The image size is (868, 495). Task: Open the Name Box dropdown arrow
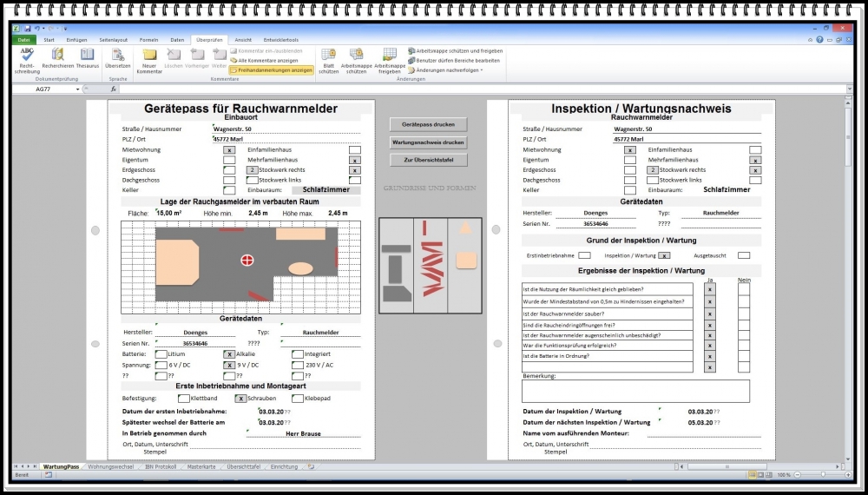(78, 89)
